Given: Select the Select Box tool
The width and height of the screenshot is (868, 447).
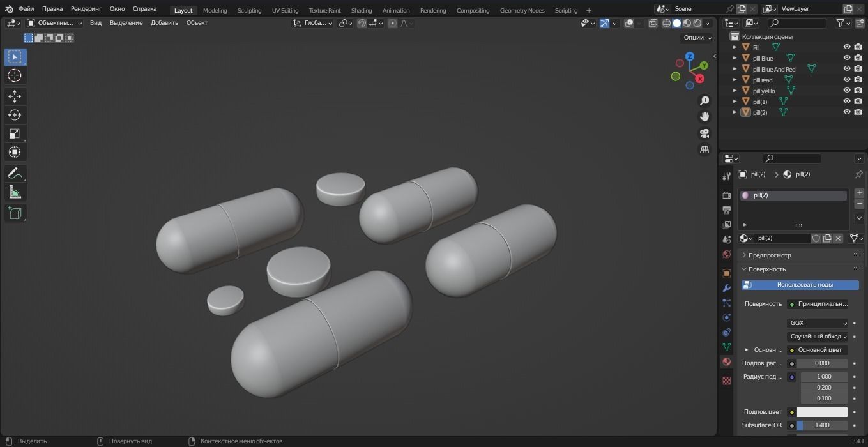Looking at the screenshot, I should tap(15, 57).
